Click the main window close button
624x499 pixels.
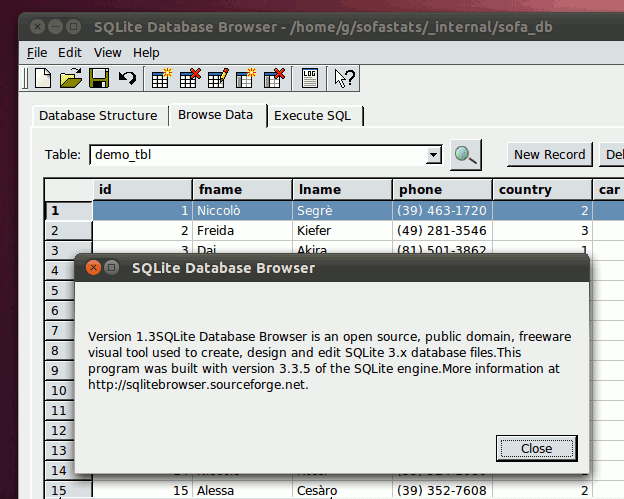37,27
